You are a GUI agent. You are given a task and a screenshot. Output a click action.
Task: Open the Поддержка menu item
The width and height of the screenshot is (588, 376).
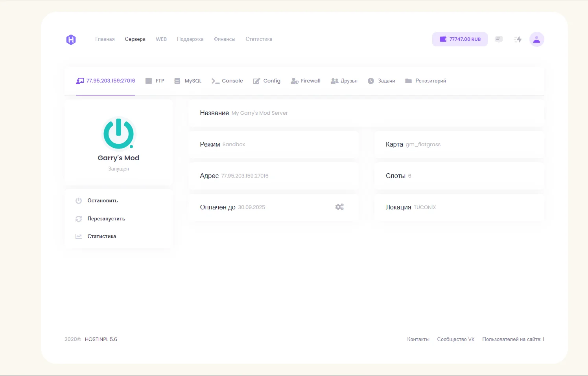tap(190, 39)
